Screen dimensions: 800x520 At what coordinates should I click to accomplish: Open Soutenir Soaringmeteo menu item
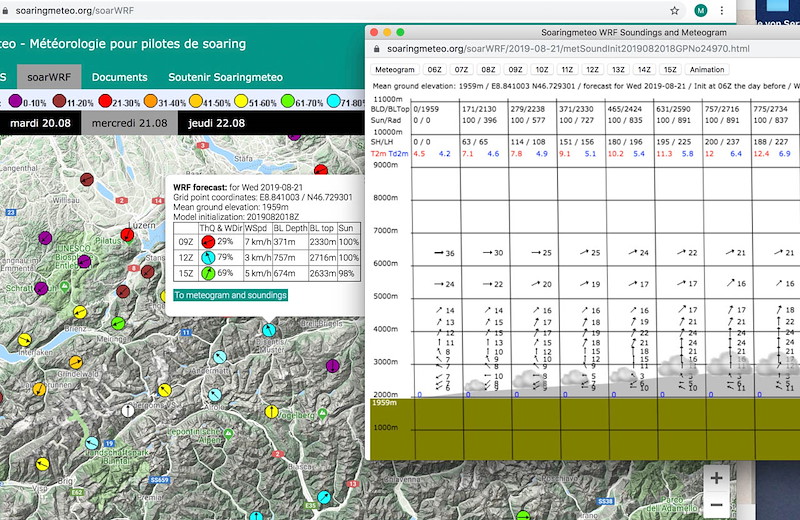click(226, 77)
